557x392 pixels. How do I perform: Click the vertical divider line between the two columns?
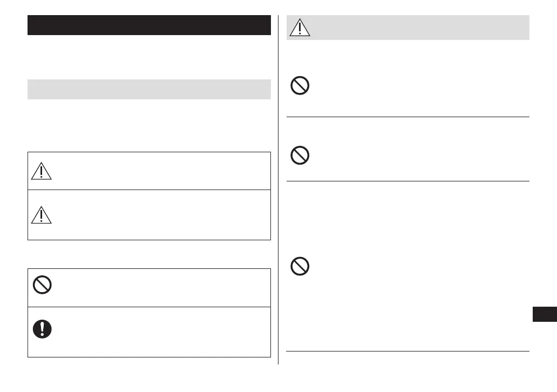coord(278,189)
